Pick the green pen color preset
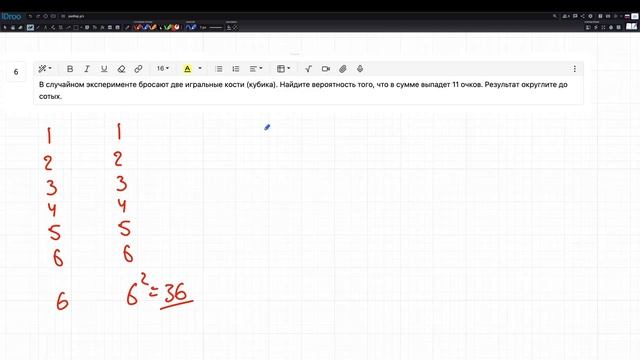 click(168, 27)
